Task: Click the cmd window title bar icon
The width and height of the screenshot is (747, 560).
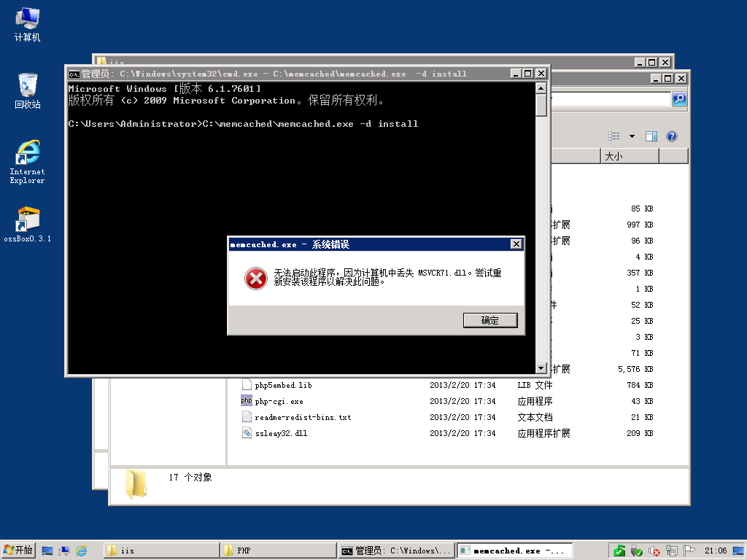Action: (74, 74)
